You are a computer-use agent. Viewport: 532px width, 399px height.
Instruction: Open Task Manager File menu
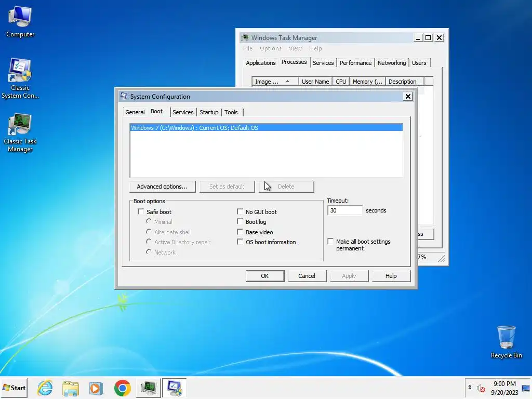click(x=248, y=48)
